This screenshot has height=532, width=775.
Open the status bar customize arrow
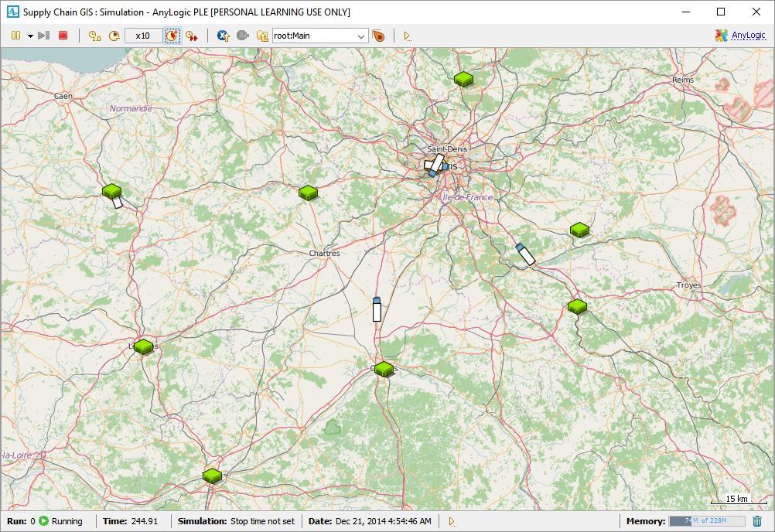coord(451,522)
